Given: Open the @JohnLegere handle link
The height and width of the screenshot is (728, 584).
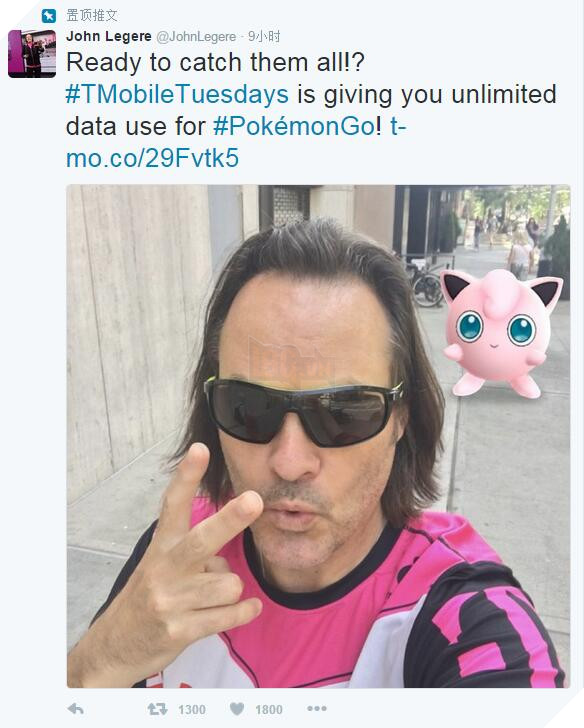Looking at the screenshot, I should point(196,37).
